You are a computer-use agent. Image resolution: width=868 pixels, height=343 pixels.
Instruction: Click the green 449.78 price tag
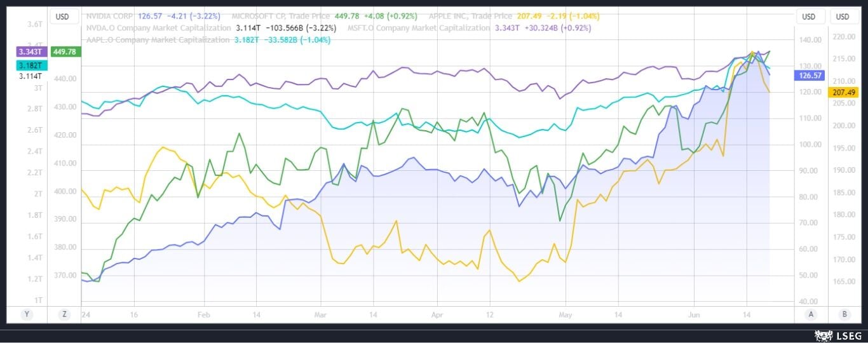coord(65,51)
